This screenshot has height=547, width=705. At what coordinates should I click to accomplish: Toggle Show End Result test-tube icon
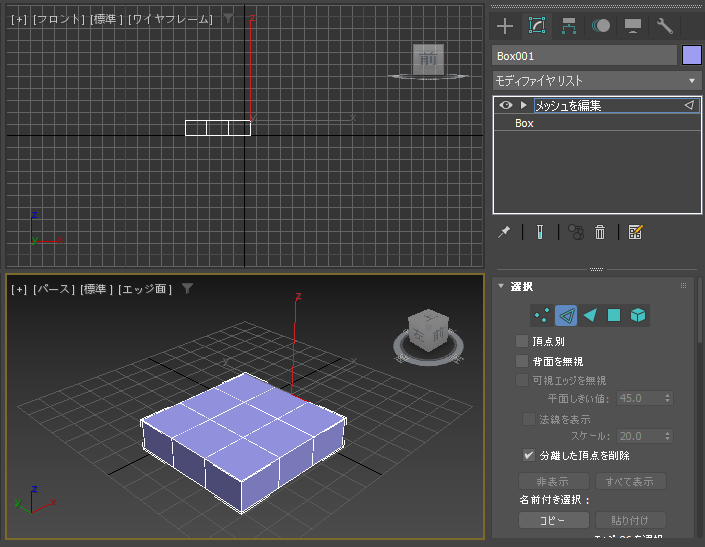click(x=540, y=232)
